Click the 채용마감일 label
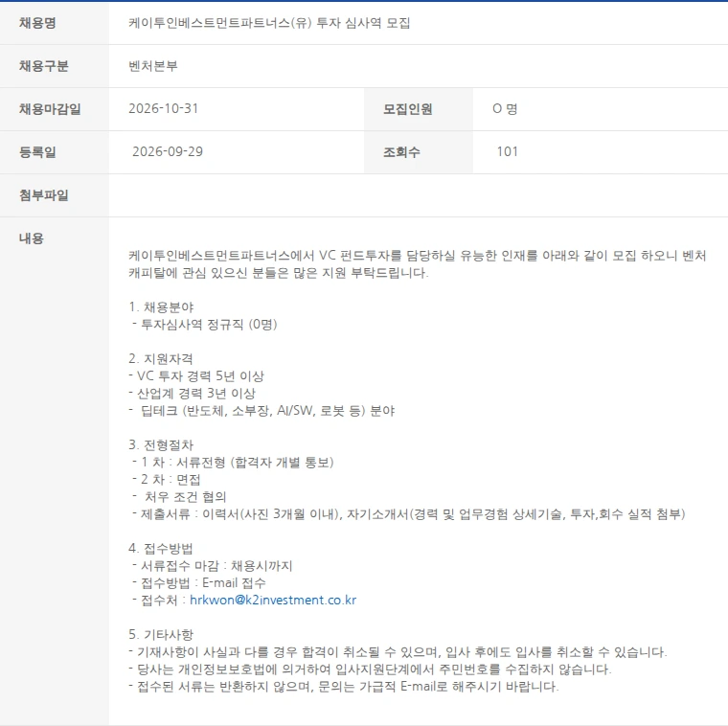728x726 pixels. [50, 109]
